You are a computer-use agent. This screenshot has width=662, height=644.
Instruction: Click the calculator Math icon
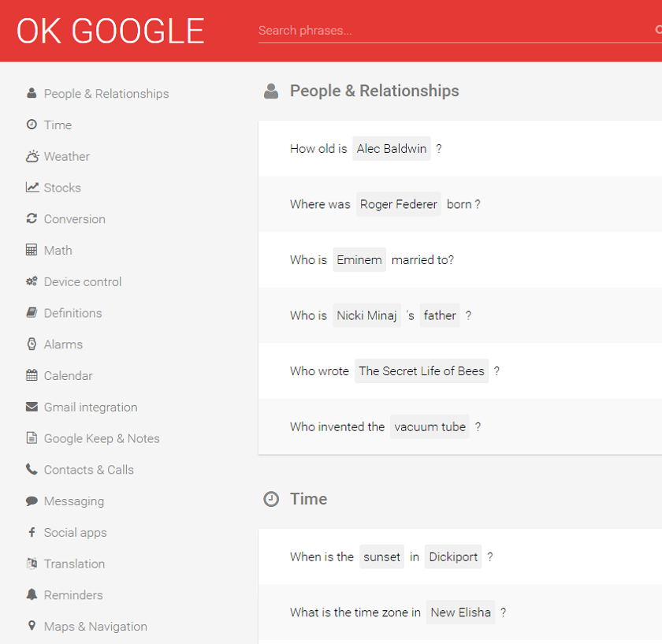point(32,250)
